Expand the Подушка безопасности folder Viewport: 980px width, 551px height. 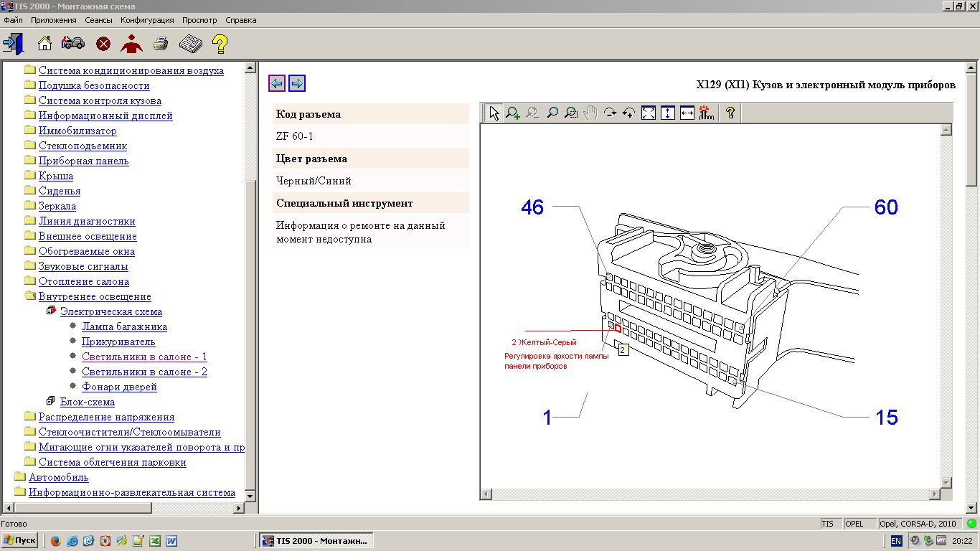click(x=29, y=85)
